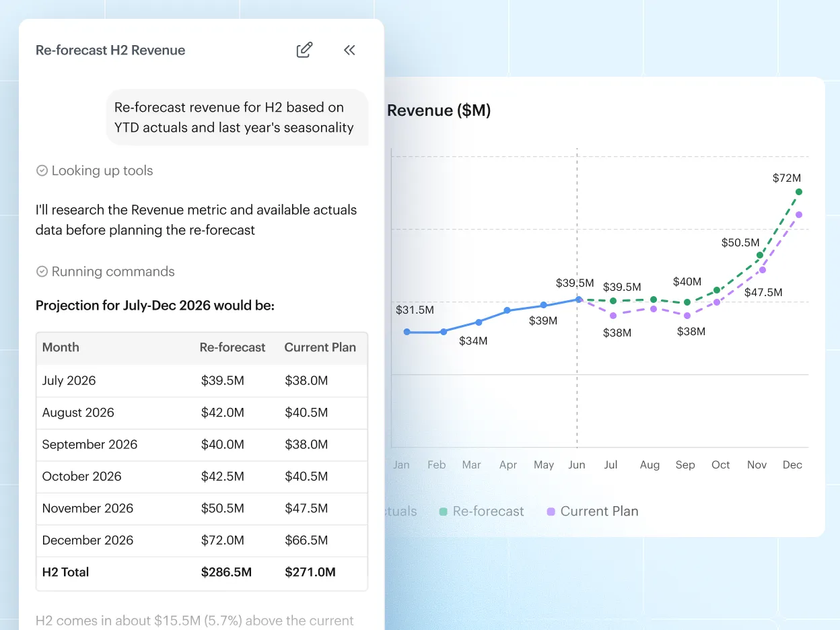Click December's $72.0M re-forecast table cell
This screenshot has width=840, height=630.
[x=222, y=540]
